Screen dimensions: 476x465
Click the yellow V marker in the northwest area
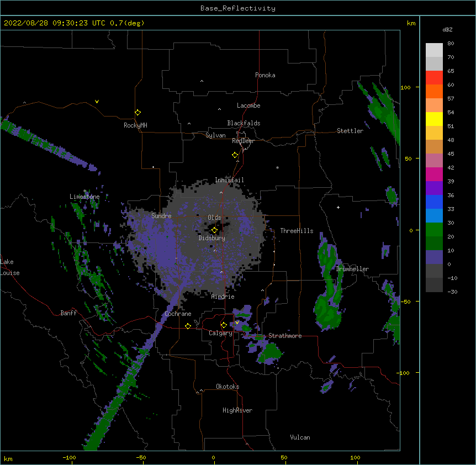tap(97, 102)
